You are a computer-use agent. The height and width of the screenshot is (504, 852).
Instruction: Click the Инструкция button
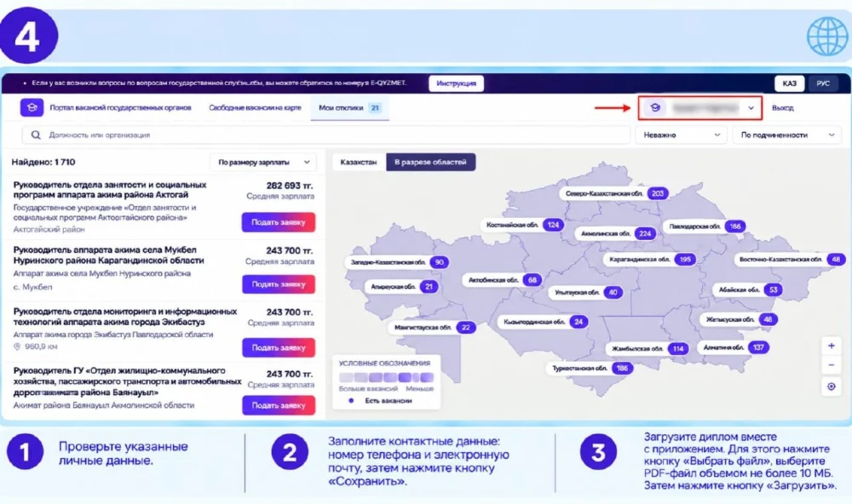457,83
